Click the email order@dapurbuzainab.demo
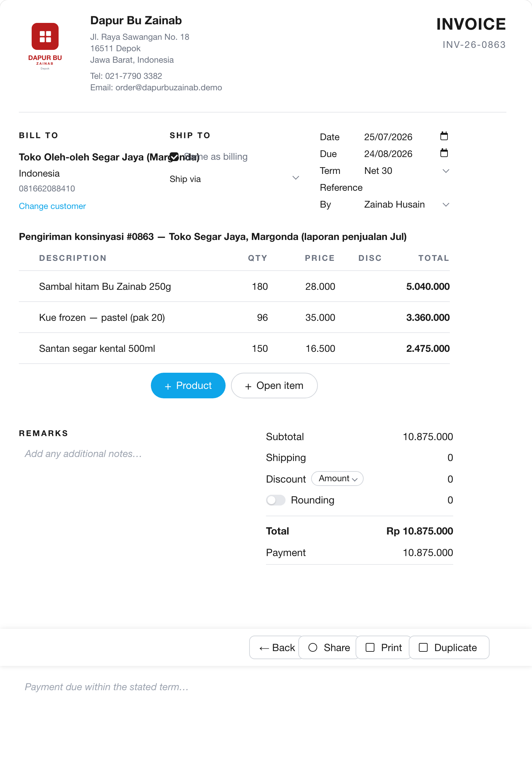 [x=169, y=88]
